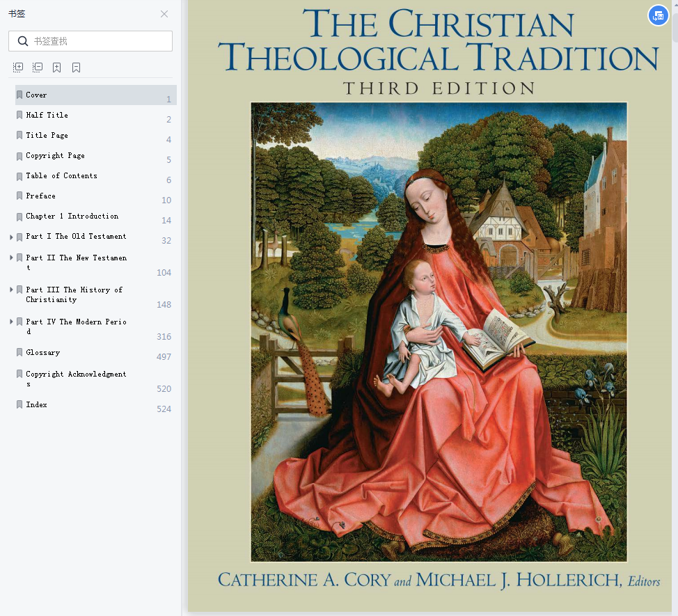Image resolution: width=678 pixels, height=616 pixels.
Task: Click the search magnifier icon
Action: 22,41
